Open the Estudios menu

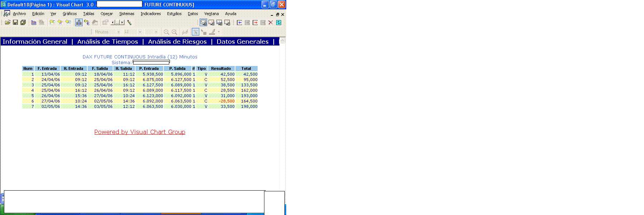coord(174,14)
